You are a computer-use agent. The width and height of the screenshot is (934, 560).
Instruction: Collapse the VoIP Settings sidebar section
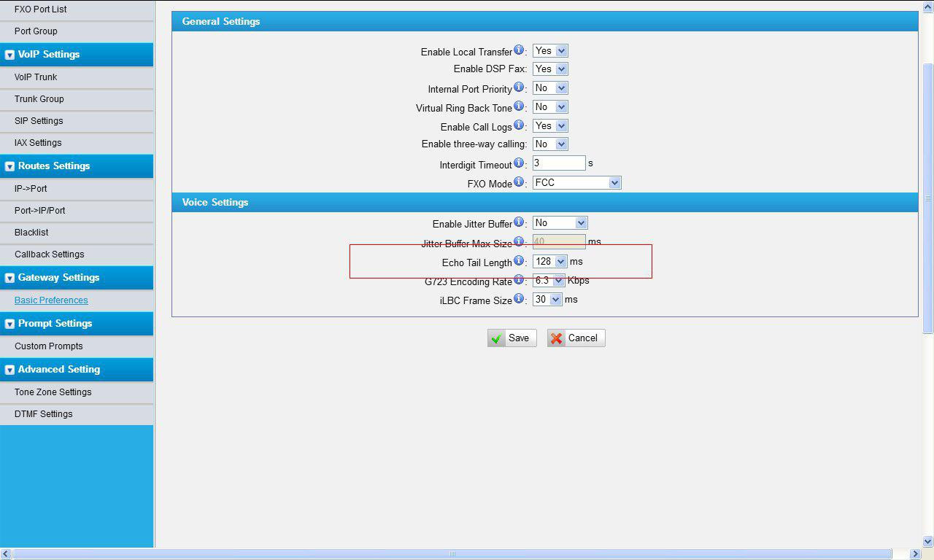coord(10,55)
